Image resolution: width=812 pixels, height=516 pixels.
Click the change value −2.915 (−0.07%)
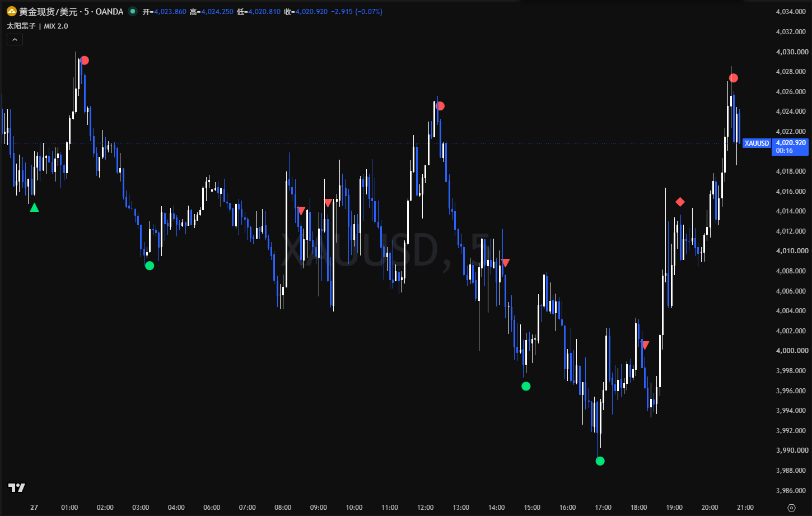[x=357, y=11]
